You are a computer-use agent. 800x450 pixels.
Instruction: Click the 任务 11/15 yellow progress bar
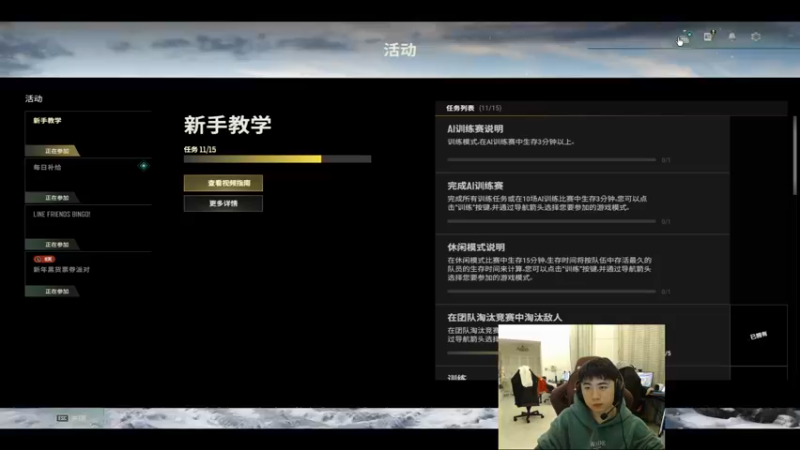[x=278, y=159]
